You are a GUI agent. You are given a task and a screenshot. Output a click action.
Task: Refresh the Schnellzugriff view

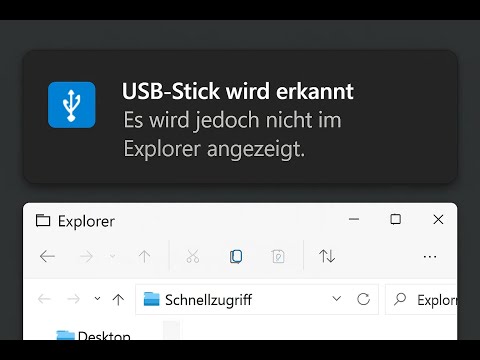363,299
